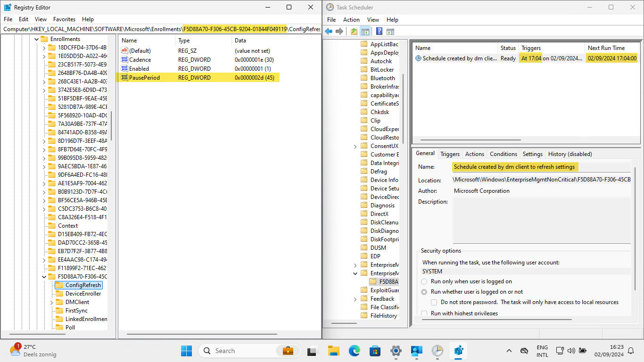Select 'Run whether user is logged on or not'

coord(424,292)
